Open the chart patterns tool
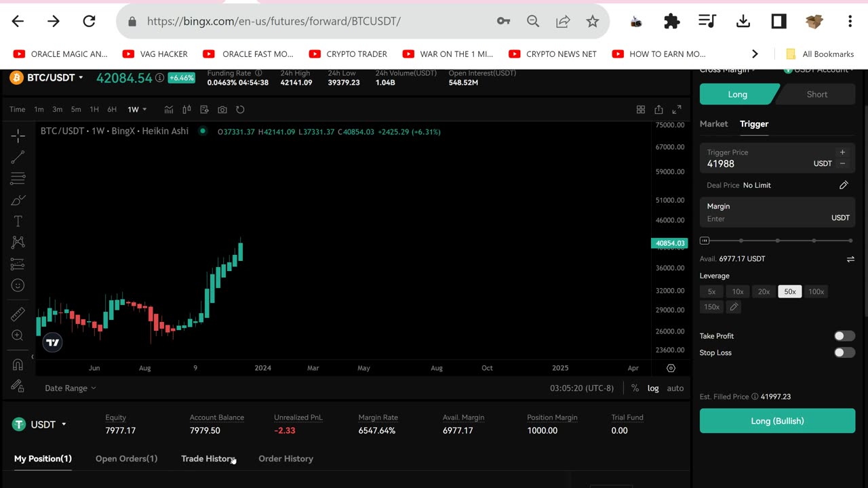Image resolution: width=868 pixels, height=488 pixels. [18, 243]
